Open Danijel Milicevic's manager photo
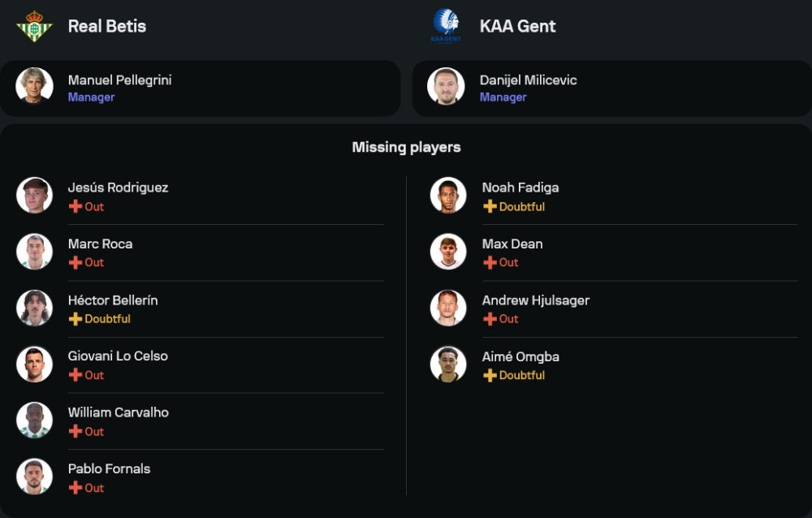The height and width of the screenshot is (518, 812). (x=446, y=86)
